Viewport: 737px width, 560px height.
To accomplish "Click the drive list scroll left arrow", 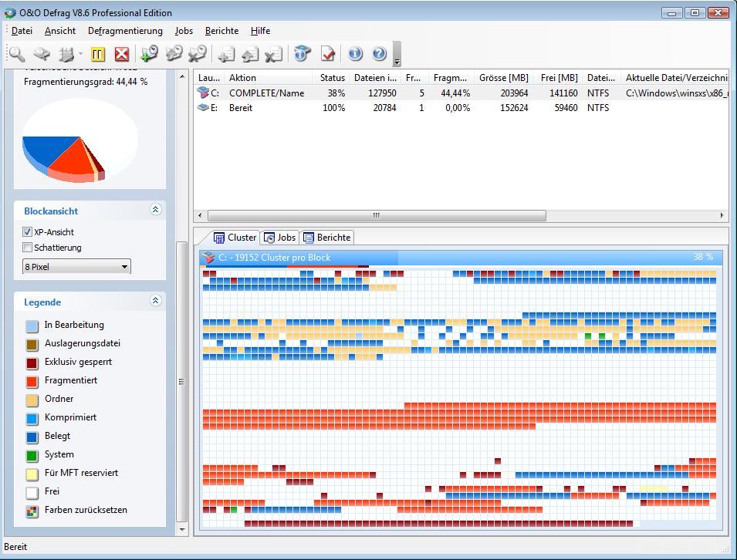I will (200, 215).
